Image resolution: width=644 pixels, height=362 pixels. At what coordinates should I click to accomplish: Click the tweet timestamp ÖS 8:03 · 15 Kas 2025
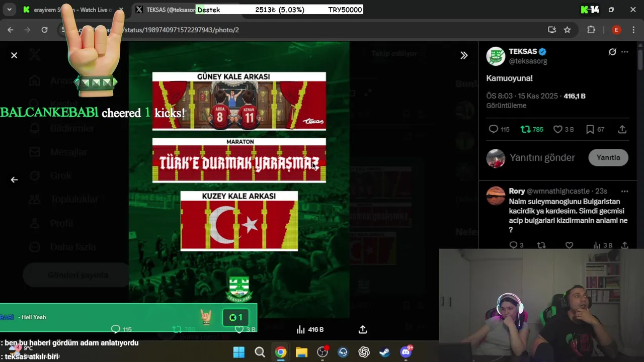522,96
